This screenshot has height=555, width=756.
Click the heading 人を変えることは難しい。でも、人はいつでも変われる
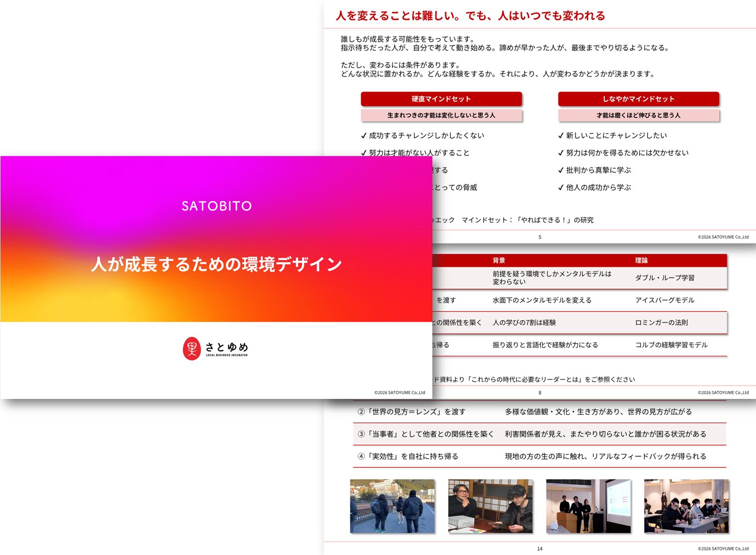point(470,16)
